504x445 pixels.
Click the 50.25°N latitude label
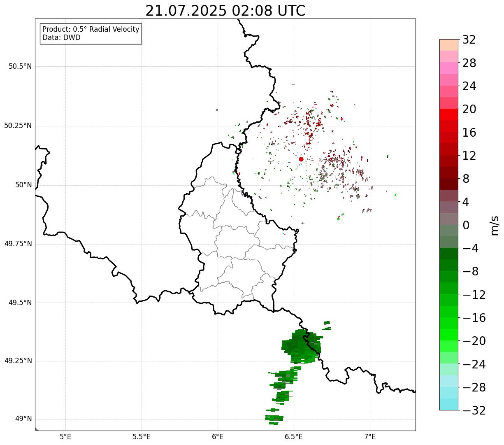pos(18,126)
